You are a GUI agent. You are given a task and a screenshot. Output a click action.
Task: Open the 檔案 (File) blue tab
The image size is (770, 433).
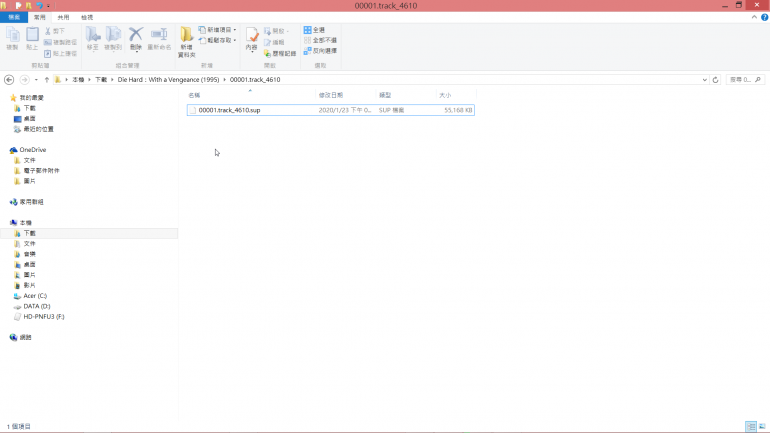tap(14, 17)
